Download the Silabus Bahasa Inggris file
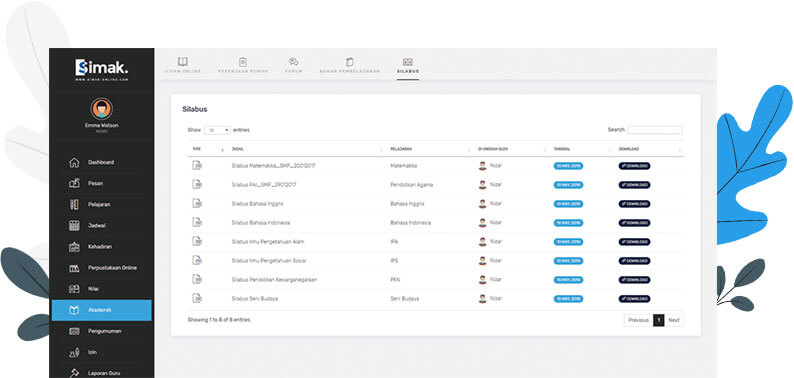The width and height of the screenshot is (794, 378). point(634,204)
